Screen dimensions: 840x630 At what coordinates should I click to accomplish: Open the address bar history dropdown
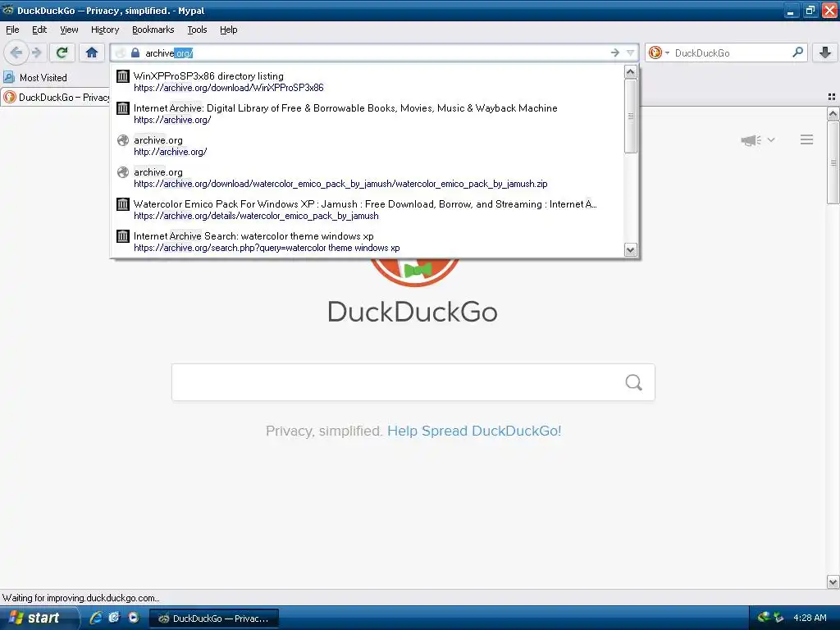click(631, 52)
